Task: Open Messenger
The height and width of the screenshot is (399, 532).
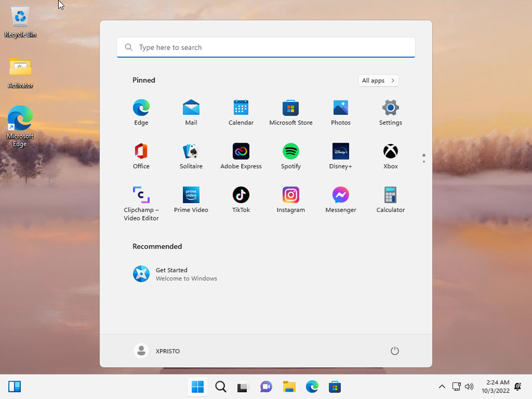Action: (341, 199)
